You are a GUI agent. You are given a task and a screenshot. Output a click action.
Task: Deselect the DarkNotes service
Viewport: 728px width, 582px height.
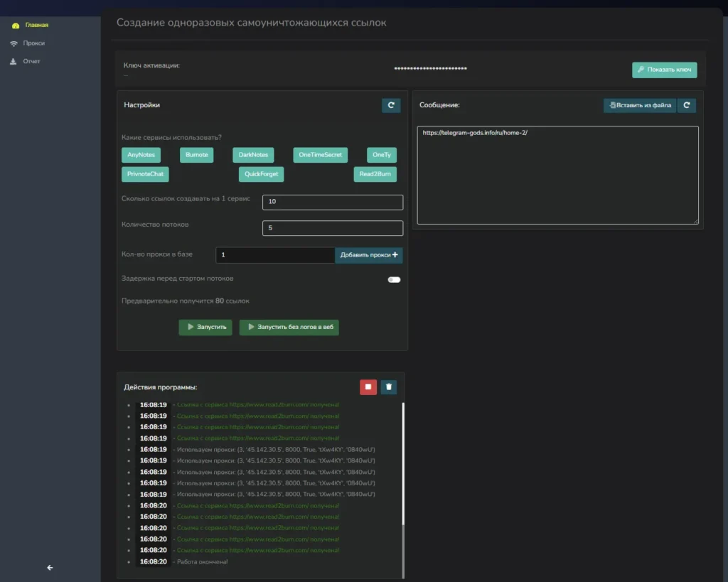[x=252, y=155]
